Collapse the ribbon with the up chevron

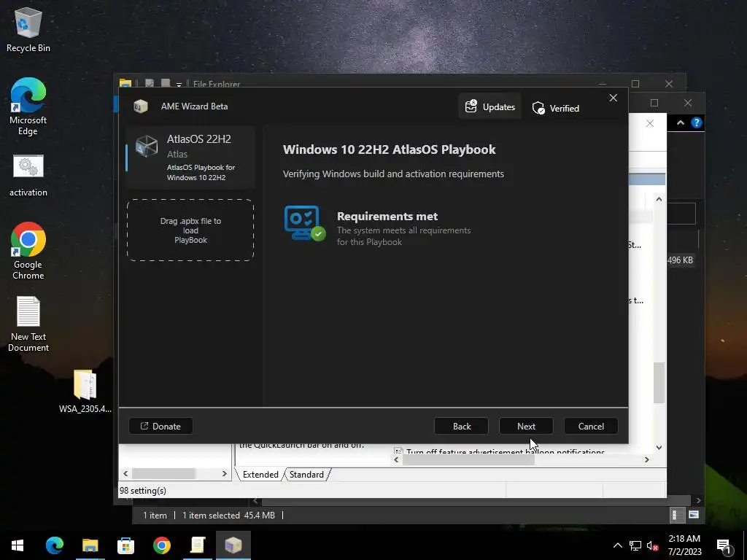click(x=681, y=122)
